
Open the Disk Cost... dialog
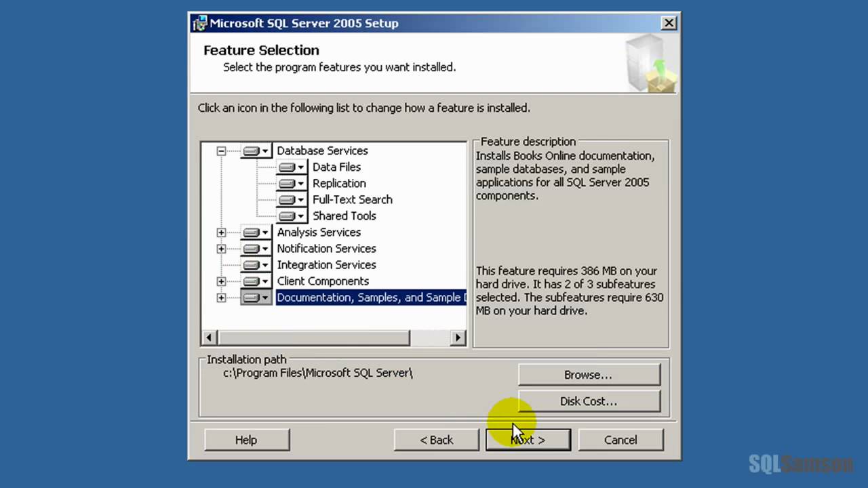(589, 401)
